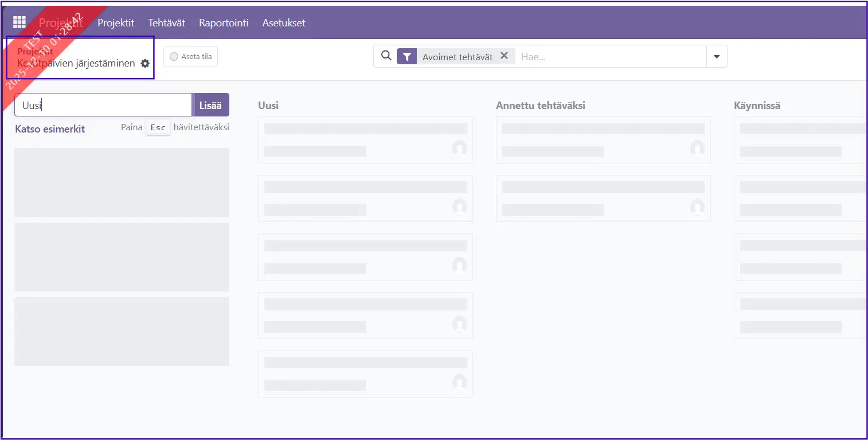Viewport: 868px width, 440px height.
Task: Set project status via Aseta tila
Action: click(x=190, y=56)
